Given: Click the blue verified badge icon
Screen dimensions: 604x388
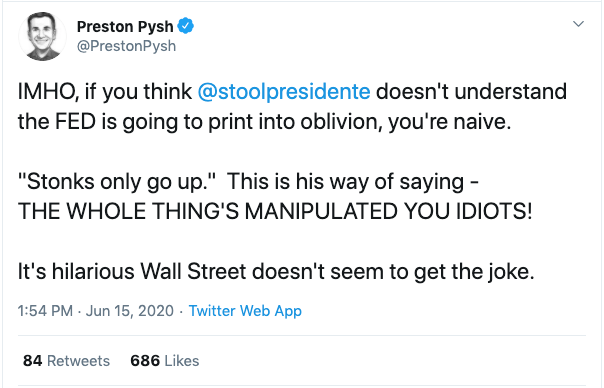Looking at the screenshot, I should [185, 26].
